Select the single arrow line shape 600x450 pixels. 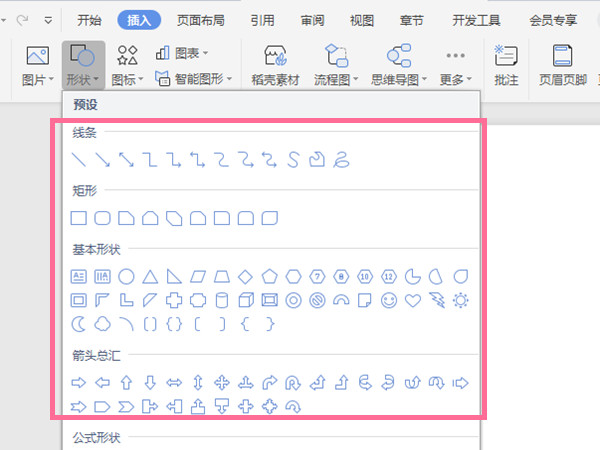pyautogui.click(x=103, y=160)
